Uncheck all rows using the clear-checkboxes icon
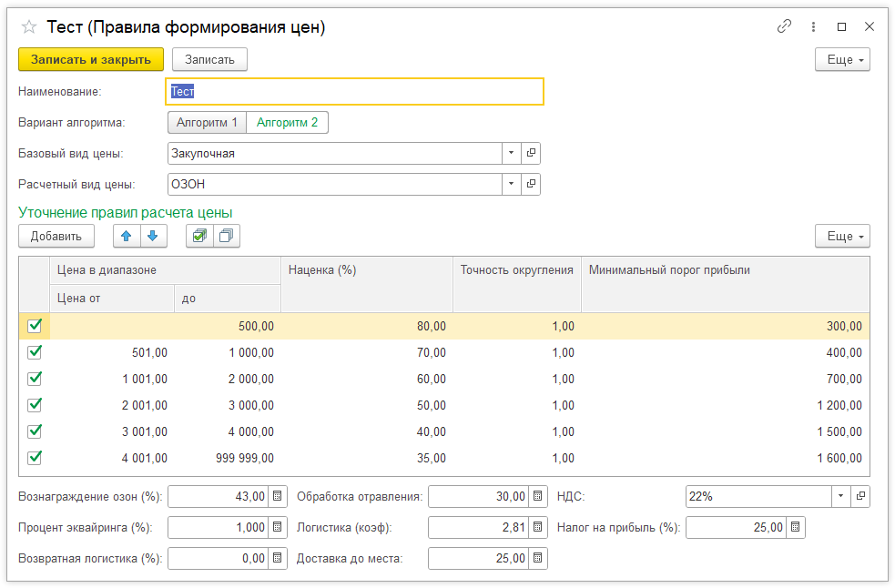The height and width of the screenshot is (588, 895). coord(226,236)
